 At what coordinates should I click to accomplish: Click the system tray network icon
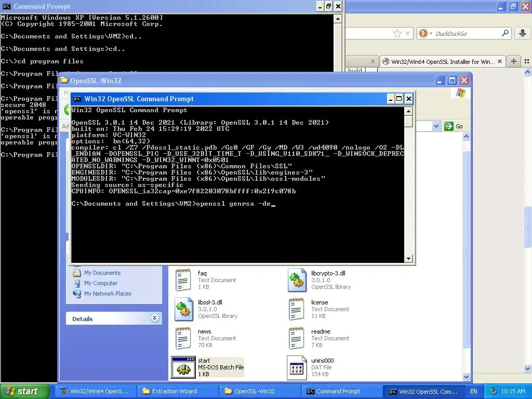pos(494,391)
